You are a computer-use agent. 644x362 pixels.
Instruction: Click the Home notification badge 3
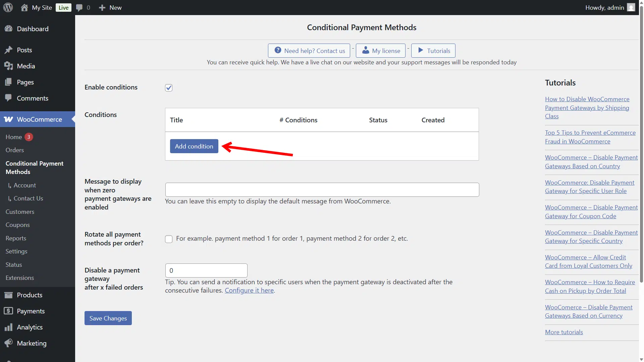pos(29,137)
